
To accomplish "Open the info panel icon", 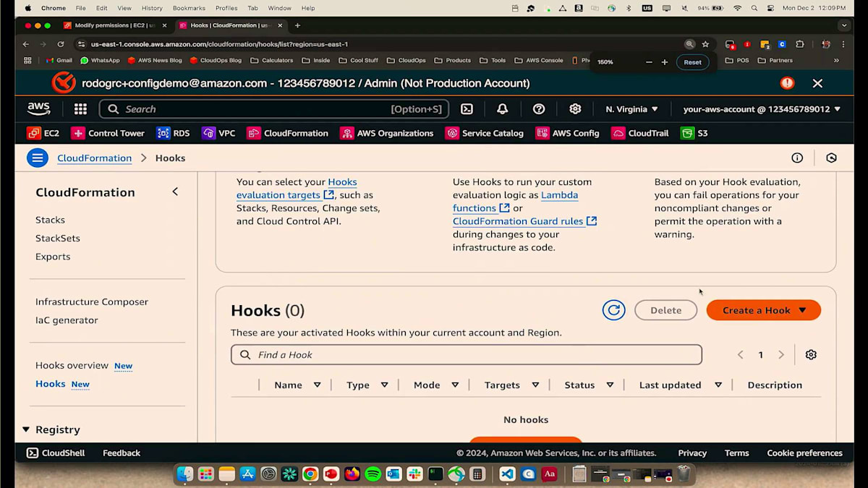I will [x=797, y=158].
